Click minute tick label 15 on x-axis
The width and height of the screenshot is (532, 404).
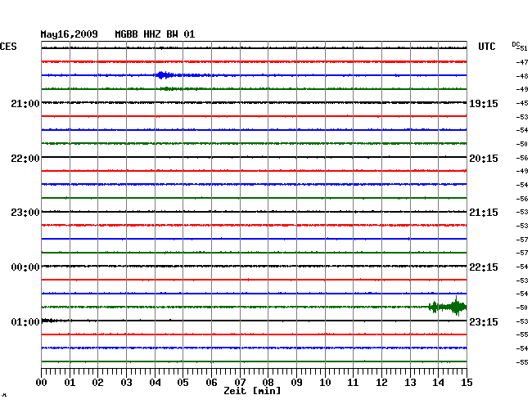pyautogui.click(x=467, y=382)
